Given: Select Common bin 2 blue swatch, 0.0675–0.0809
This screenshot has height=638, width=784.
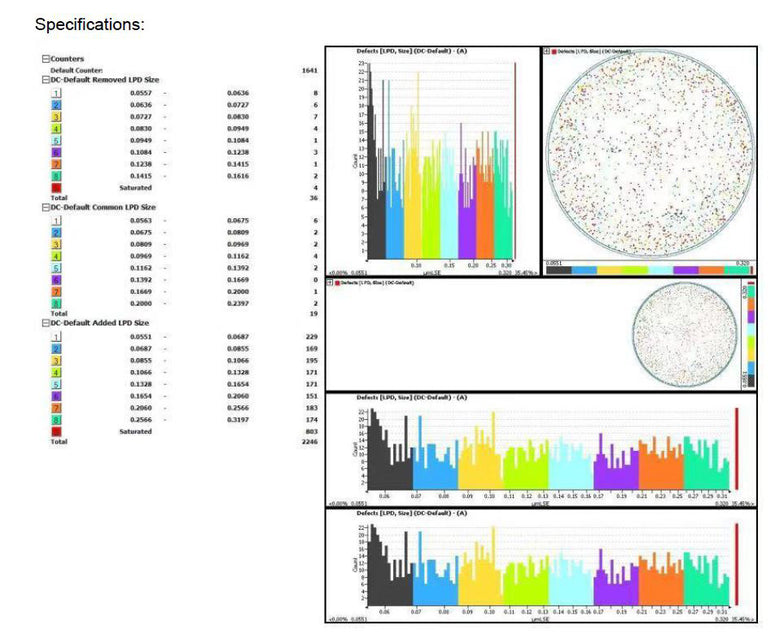Looking at the screenshot, I should coord(56,232).
